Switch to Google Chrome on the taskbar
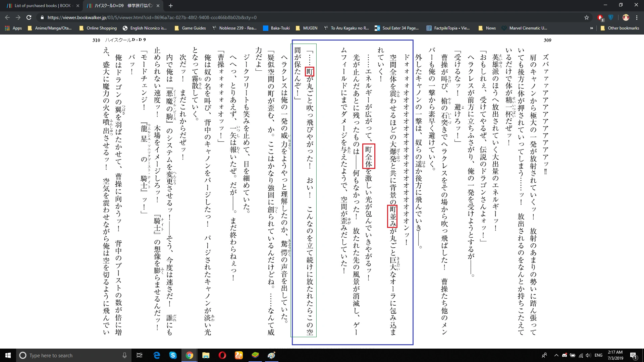Viewport: 644px width, 362px height. click(190, 355)
